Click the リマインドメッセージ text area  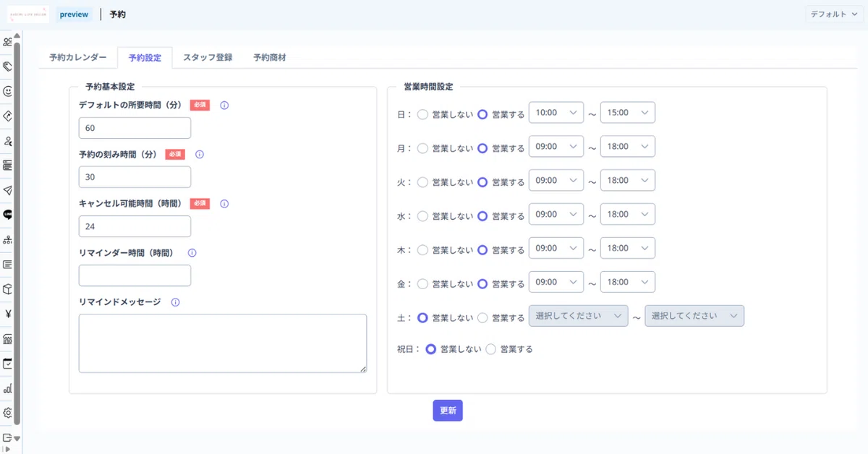[223, 343]
